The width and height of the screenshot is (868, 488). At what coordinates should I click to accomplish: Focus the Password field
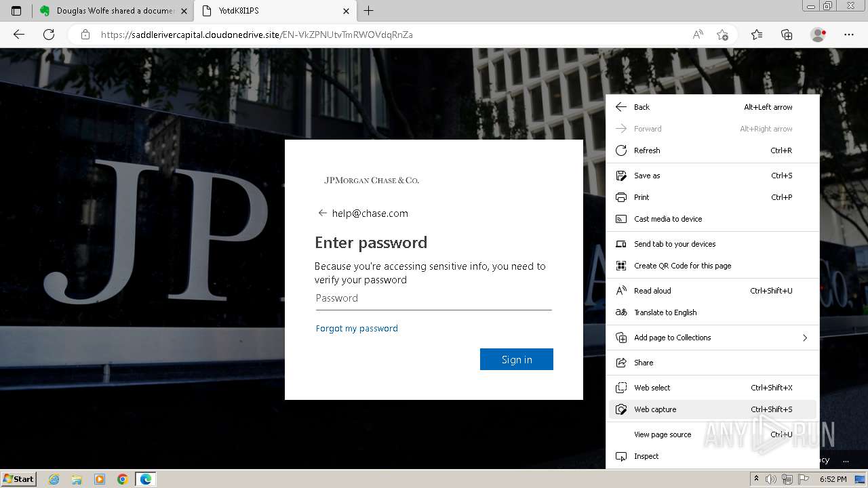[x=434, y=298]
